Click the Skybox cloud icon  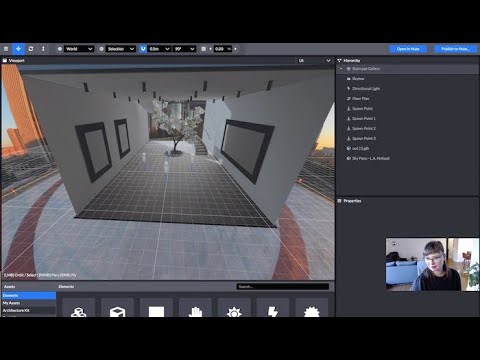click(x=349, y=79)
